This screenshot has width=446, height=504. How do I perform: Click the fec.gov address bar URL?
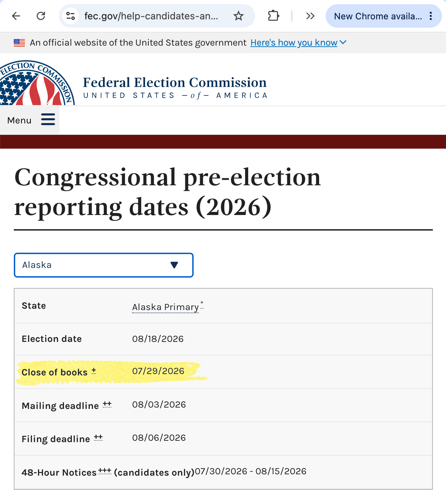[x=151, y=16]
